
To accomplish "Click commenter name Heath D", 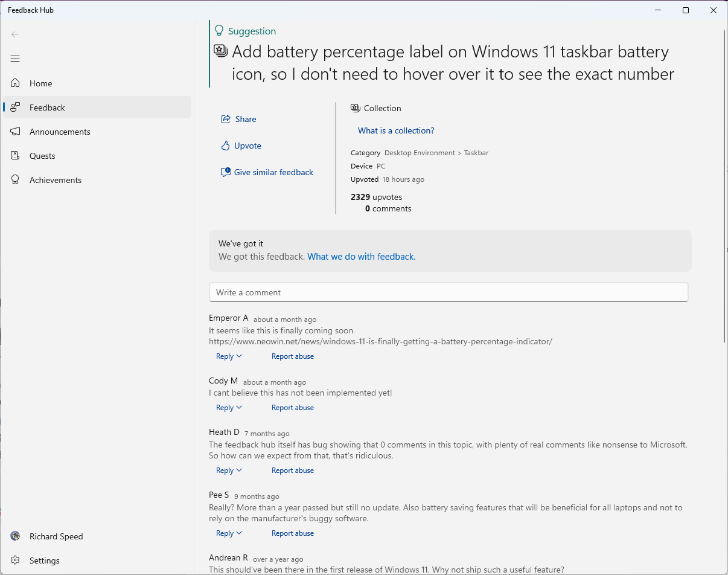I will (224, 432).
